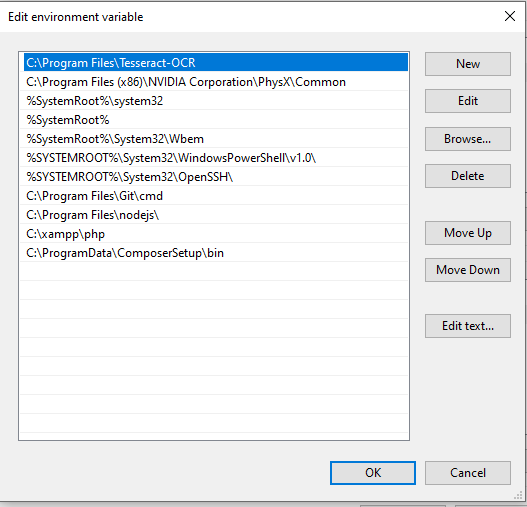Select the %SystemRoot%\system32 entry
The width and height of the screenshot is (527, 507).
pyautogui.click(x=215, y=101)
